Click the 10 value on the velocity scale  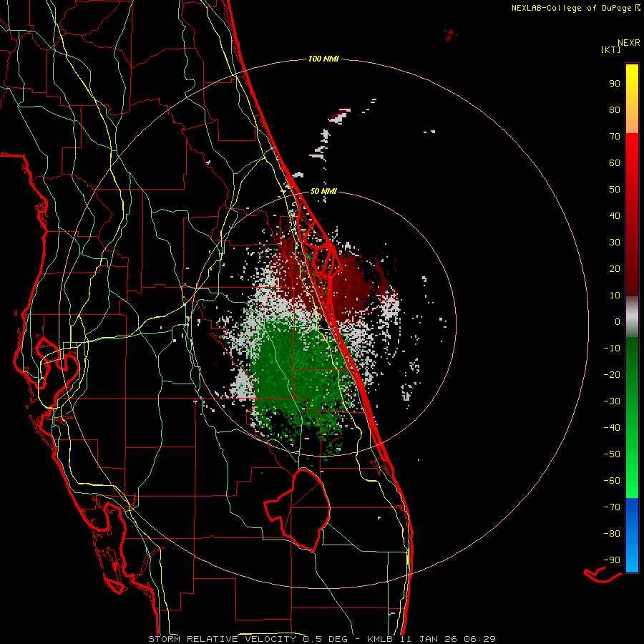pyautogui.click(x=615, y=296)
